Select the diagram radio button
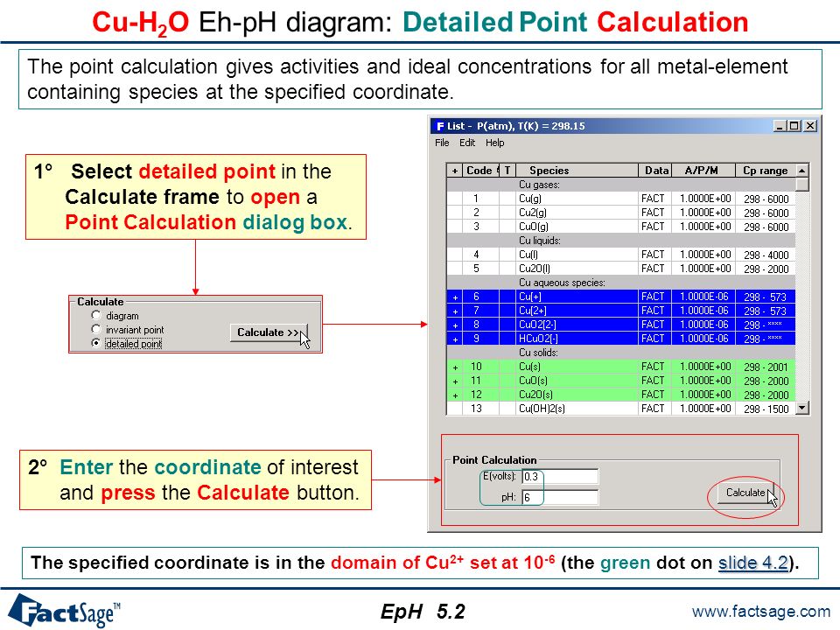Image resolution: width=840 pixels, height=630 pixels. click(x=96, y=315)
